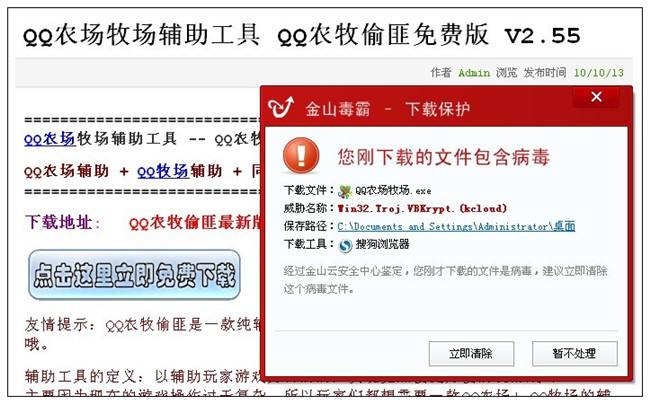
Task: Open the Documents and Settings save path link
Action: pyautogui.click(x=456, y=227)
